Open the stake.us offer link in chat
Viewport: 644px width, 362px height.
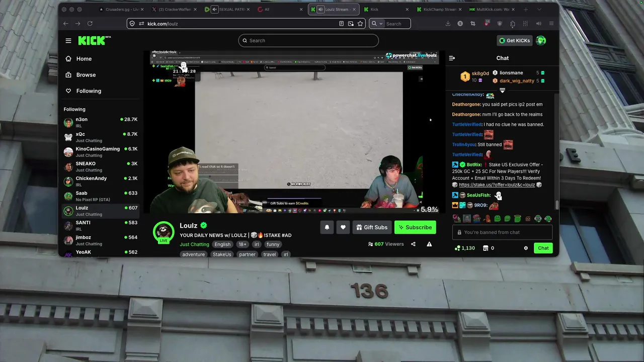497,185
